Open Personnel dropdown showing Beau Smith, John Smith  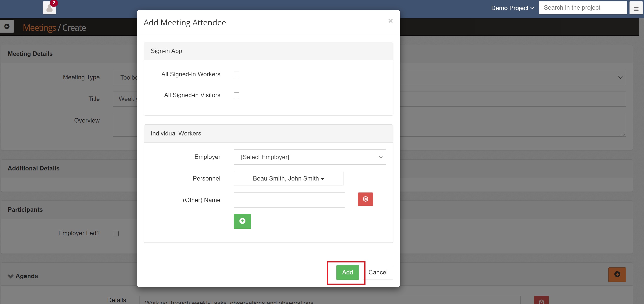point(288,179)
